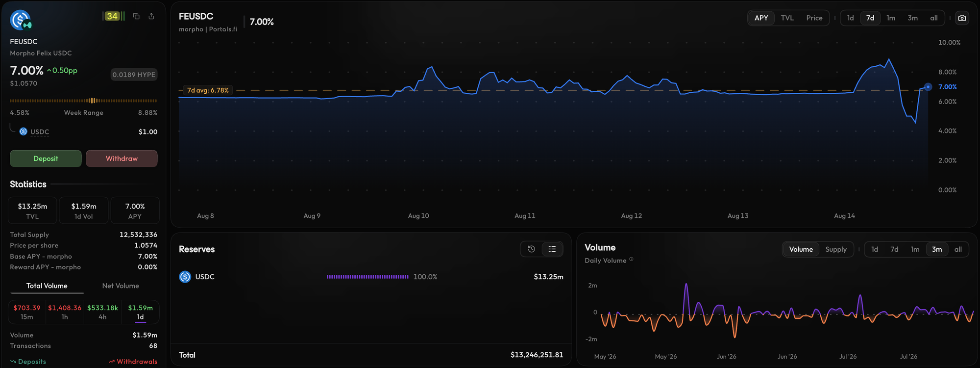Switch the main chart to Price
980x368 pixels.
(x=814, y=18)
